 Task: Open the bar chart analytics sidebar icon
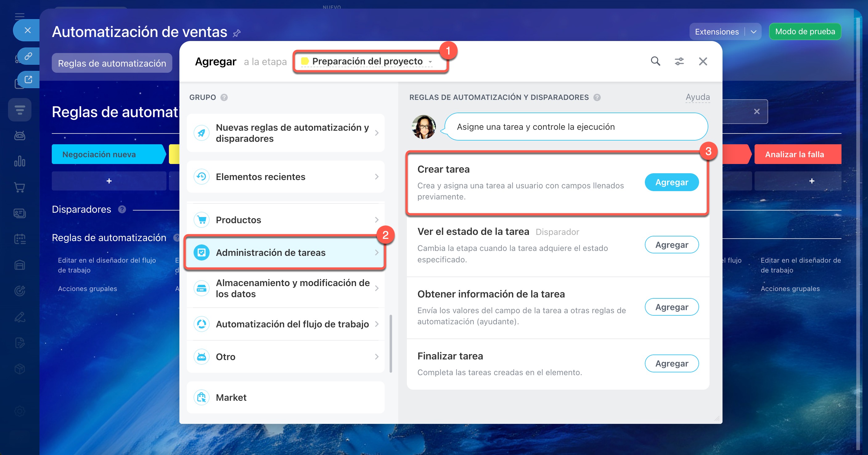coord(19,162)
